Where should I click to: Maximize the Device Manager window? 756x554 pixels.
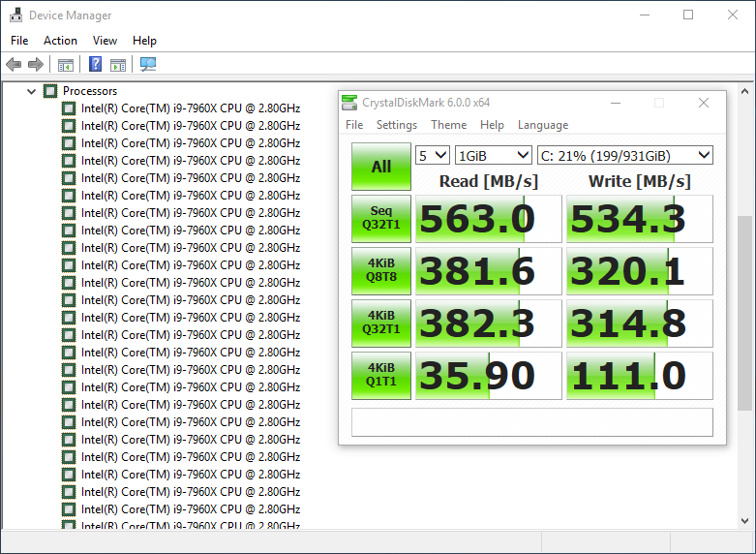coord(688,15)
